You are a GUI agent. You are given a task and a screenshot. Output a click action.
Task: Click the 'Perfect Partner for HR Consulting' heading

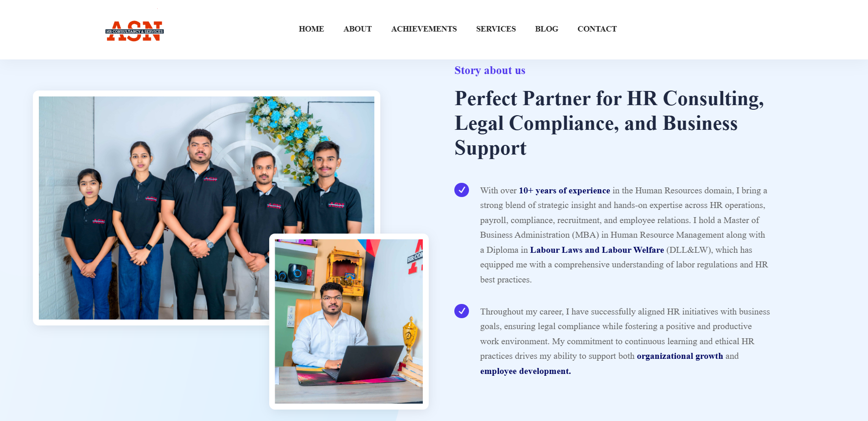pyautogui.click(x=609, y=123)
